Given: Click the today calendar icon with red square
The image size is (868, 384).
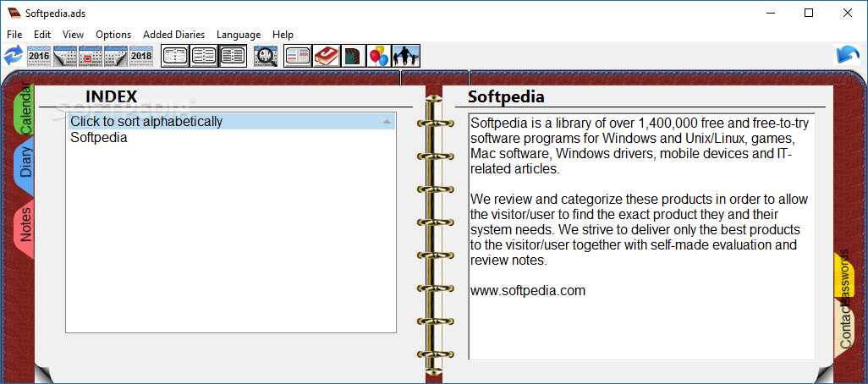Looking at the screenshot, I should pyautogui.click(x=90, y=56).
